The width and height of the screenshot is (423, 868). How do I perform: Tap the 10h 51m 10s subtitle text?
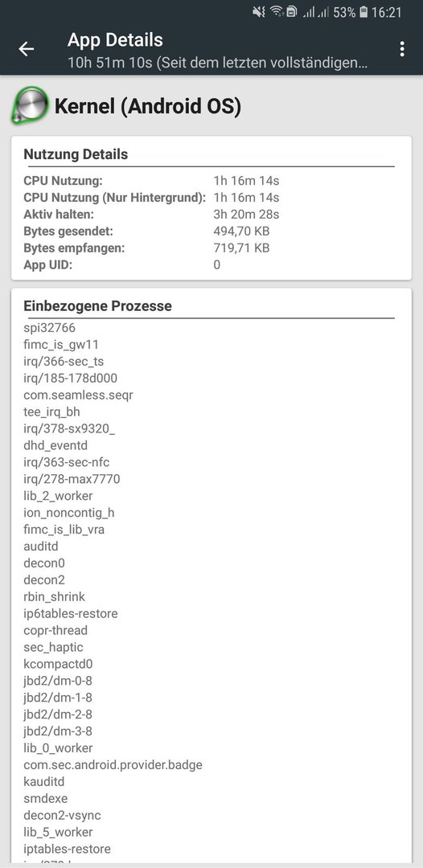pos(218,63)
